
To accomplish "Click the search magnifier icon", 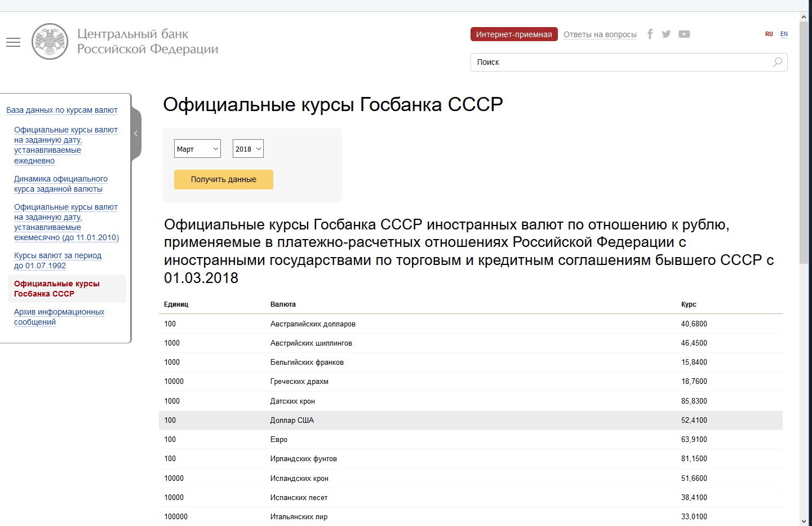I will (778, 63).
